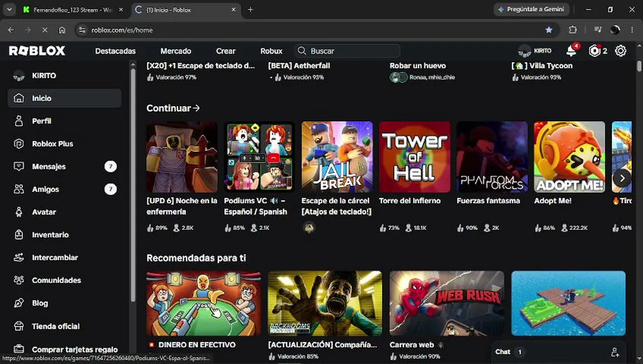
Task: Open Podiums VC game thumbnail
Action: tap(259, 157)
